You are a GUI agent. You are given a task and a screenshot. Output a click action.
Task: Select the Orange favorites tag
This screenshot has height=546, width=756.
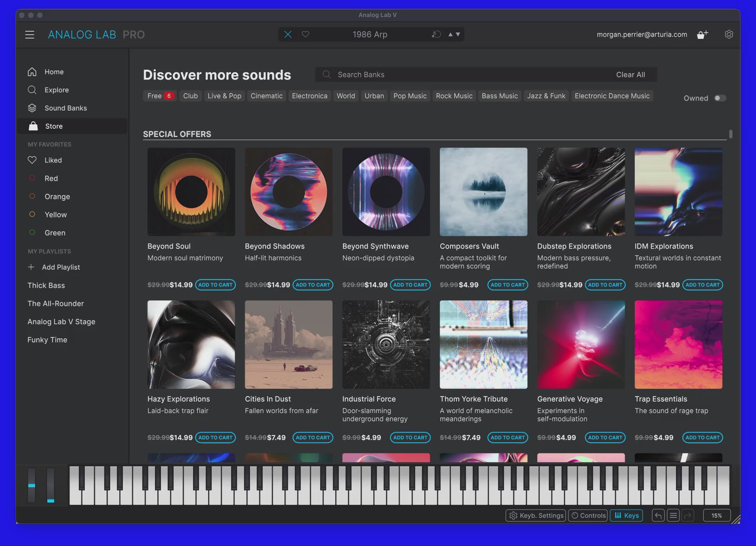pos(32,196)
